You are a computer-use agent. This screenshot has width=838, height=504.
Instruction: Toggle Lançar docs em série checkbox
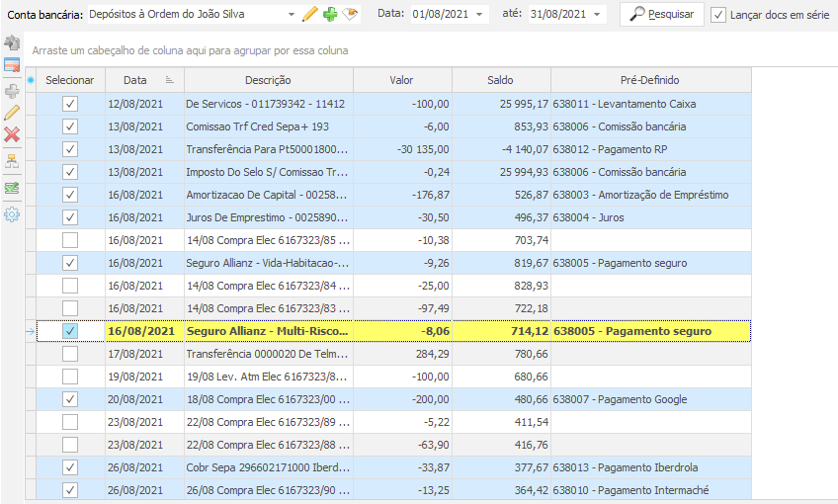click(718, 15)
